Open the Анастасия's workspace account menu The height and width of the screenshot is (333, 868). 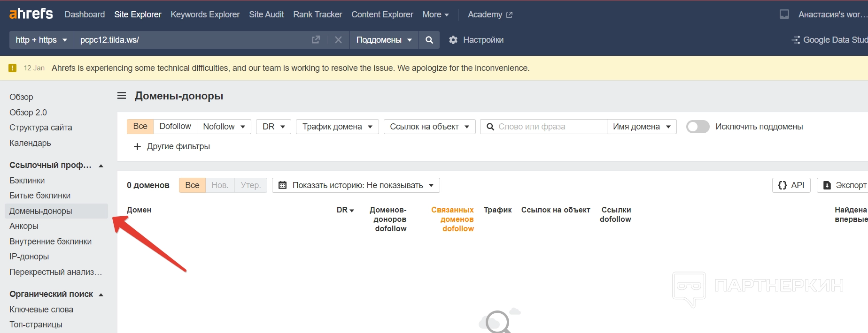pos(833,15)
